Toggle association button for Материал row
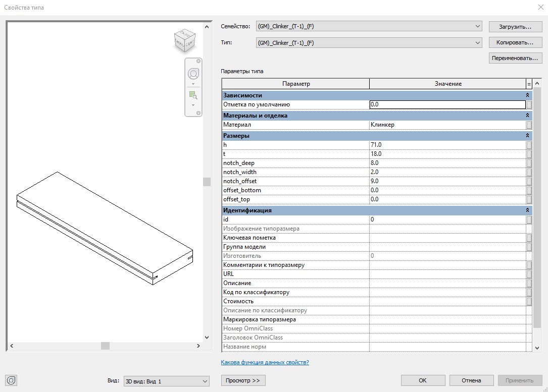 [529, 125]
